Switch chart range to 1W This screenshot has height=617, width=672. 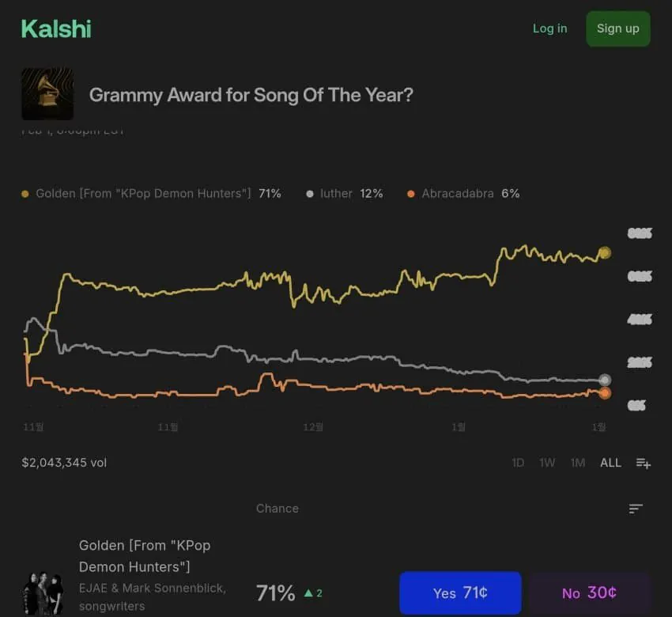pyautogui.click(x=547, y=463)
